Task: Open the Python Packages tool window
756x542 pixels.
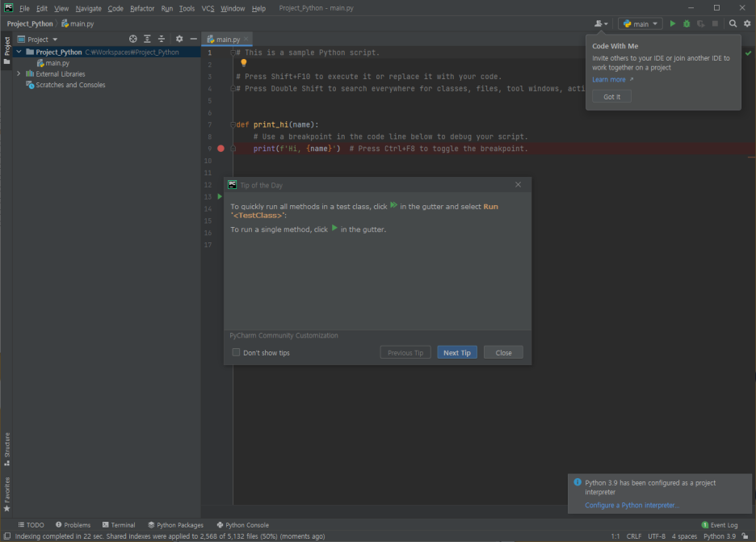Action: (x=175, y=525)
